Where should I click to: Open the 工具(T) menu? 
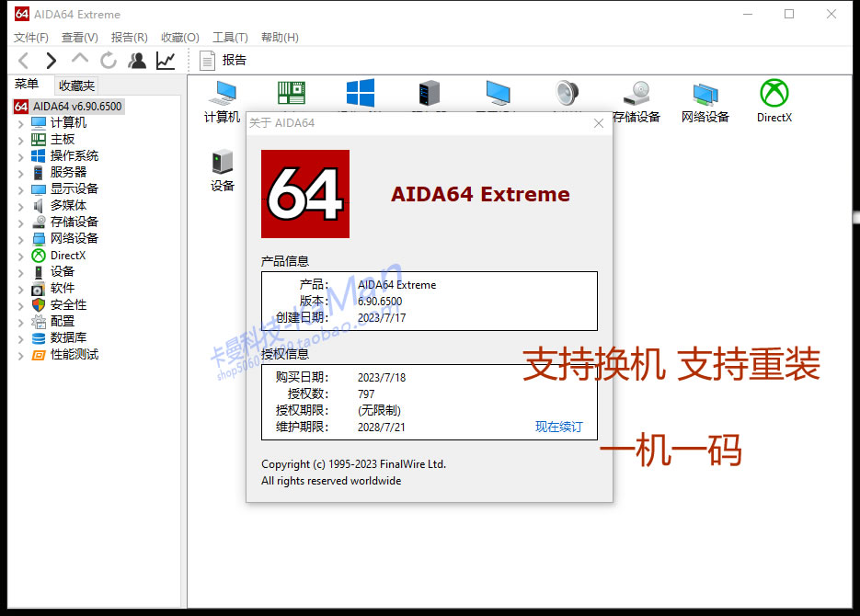pyautogui.click(x=230, y=38)
